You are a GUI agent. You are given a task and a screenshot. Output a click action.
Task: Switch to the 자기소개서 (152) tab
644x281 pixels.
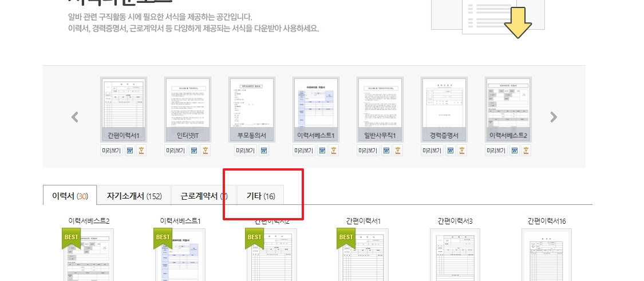tap(134, 196)
